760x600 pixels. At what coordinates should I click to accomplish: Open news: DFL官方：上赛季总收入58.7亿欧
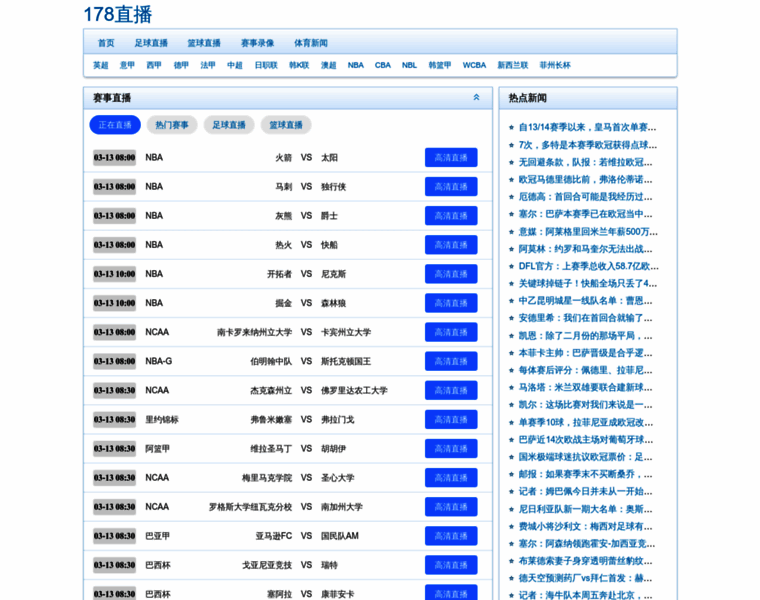[x=588, y=266]
